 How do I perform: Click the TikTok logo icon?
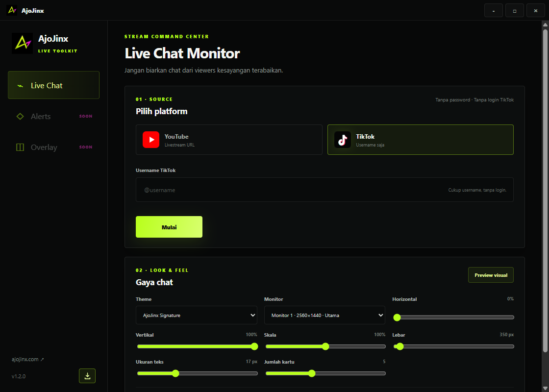tap(343, 140)
